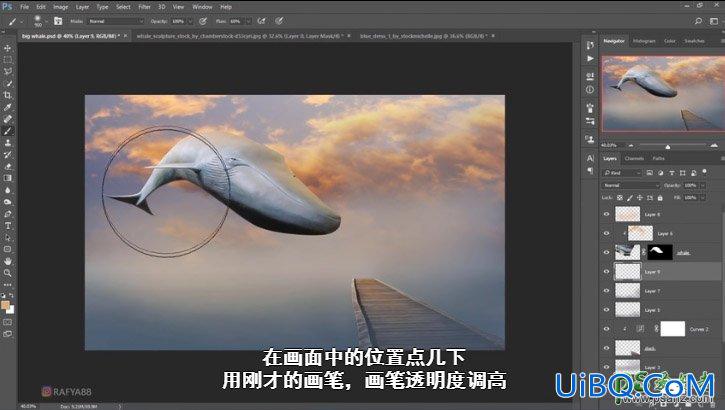This screenshot has height=410, width=725.
Task: Open the Window menu
Action: [x=202, y=7]
